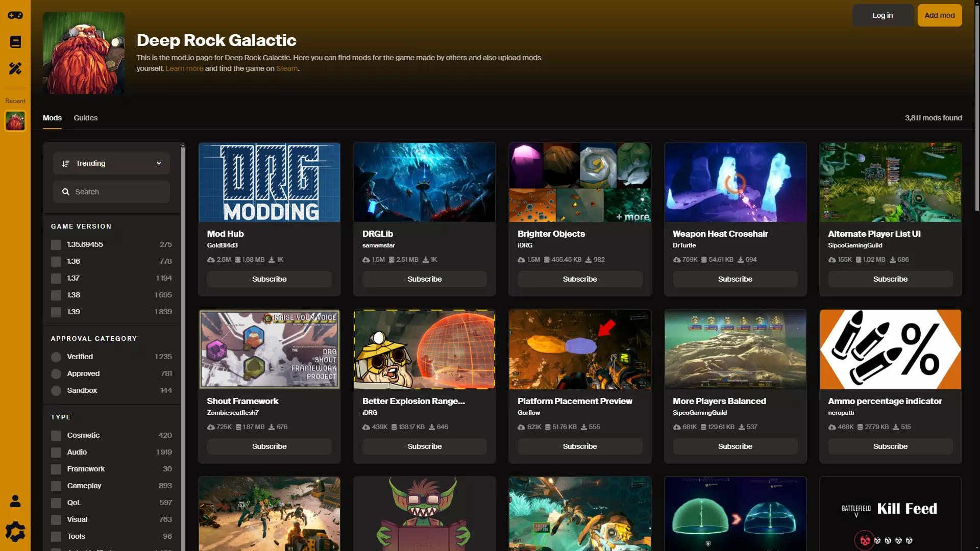Viewport: 980px width, 551px height.
Task: Tick the Audio type checkbox
Action: pos(56,453)
